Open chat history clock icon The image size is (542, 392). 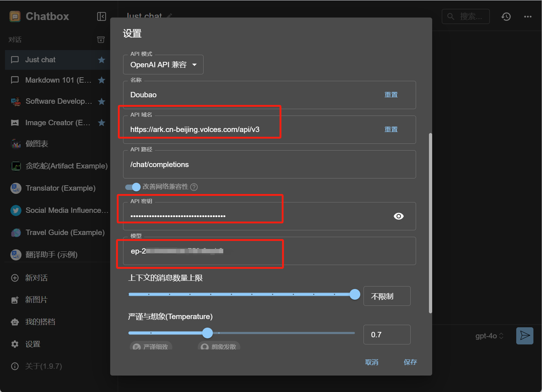pyautogui.click(x=506, y=16)
